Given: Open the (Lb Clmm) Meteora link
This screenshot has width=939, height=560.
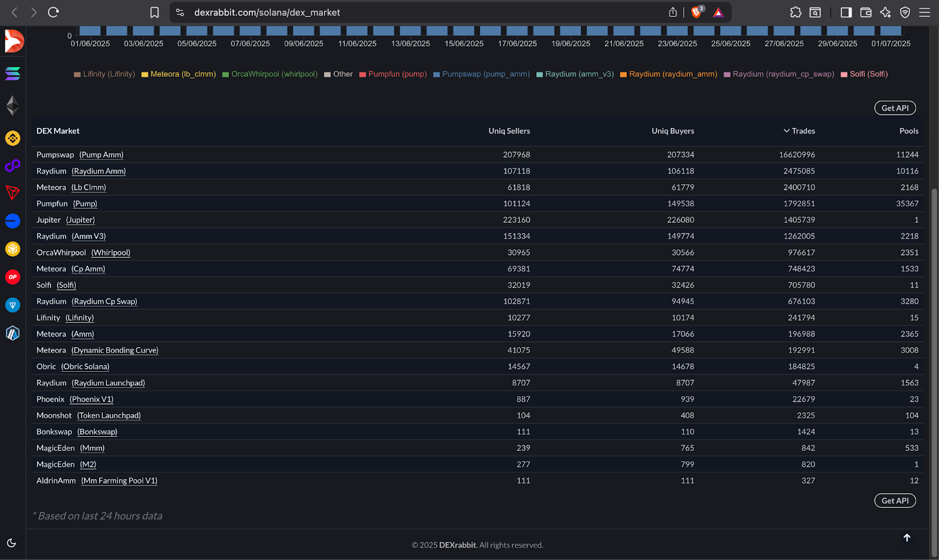Looking at the screenshot, I should point(89,188).
